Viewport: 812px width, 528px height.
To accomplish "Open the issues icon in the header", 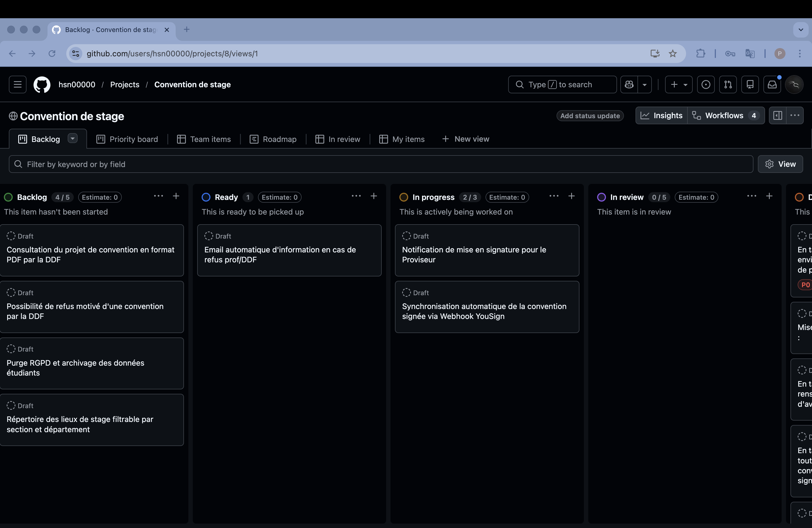I will [x=706, y=84].
